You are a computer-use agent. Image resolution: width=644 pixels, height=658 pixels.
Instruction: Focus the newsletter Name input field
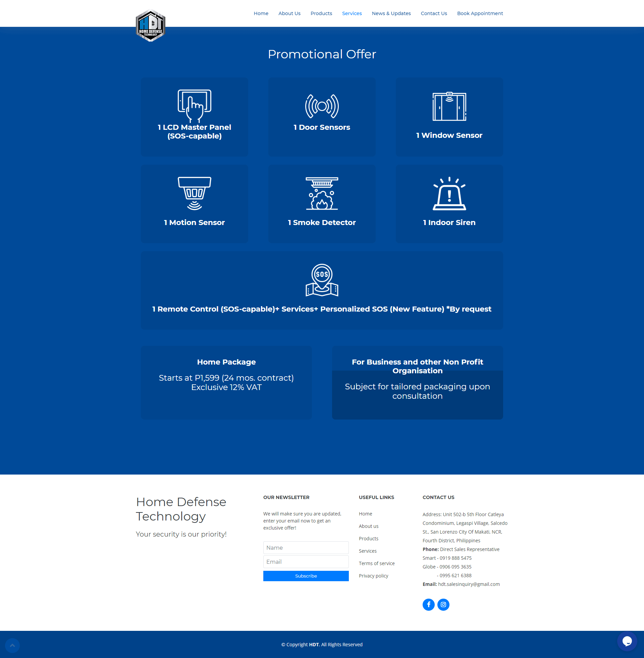point(306,547)
